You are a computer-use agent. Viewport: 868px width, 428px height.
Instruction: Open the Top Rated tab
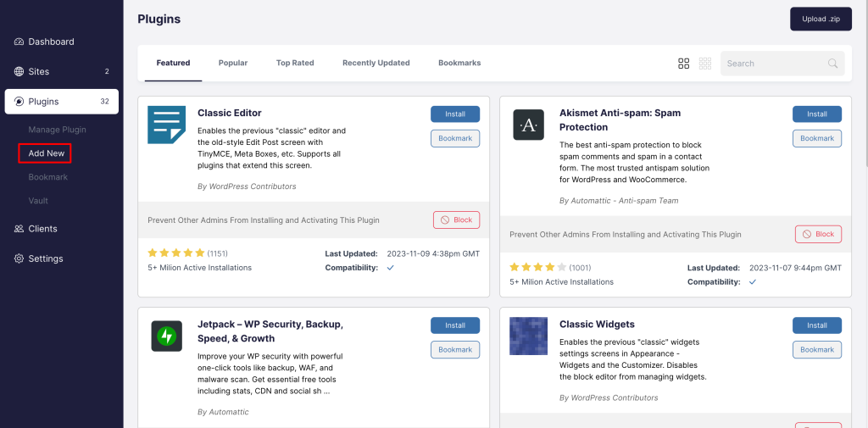pyautogui.click(x=295, y=63)
